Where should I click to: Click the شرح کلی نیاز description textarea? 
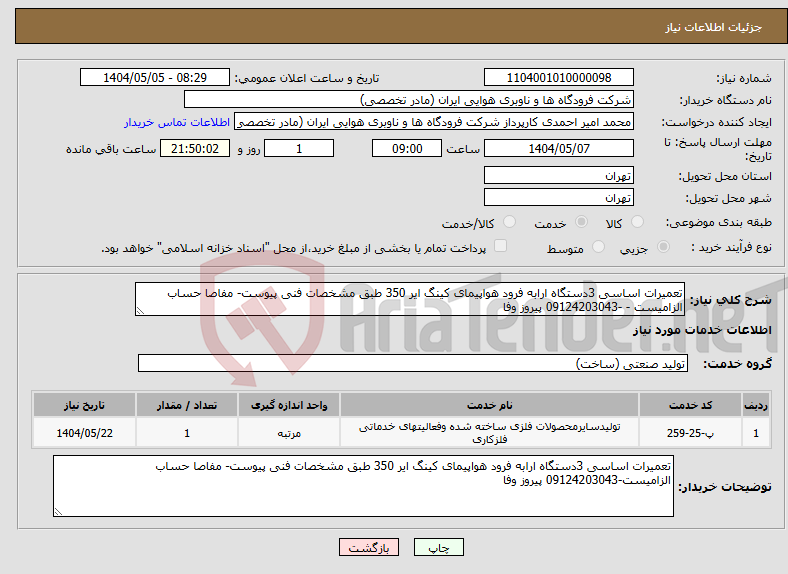410,299
